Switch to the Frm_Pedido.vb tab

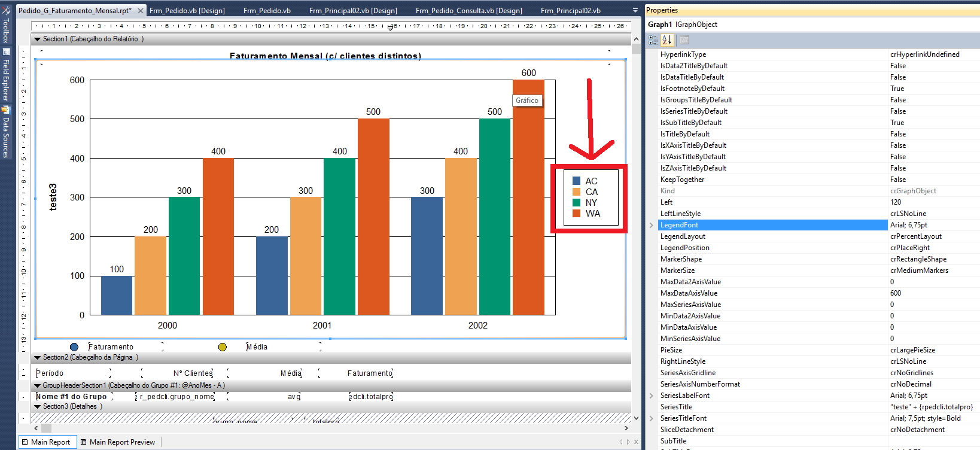click(x=267, y=11)
